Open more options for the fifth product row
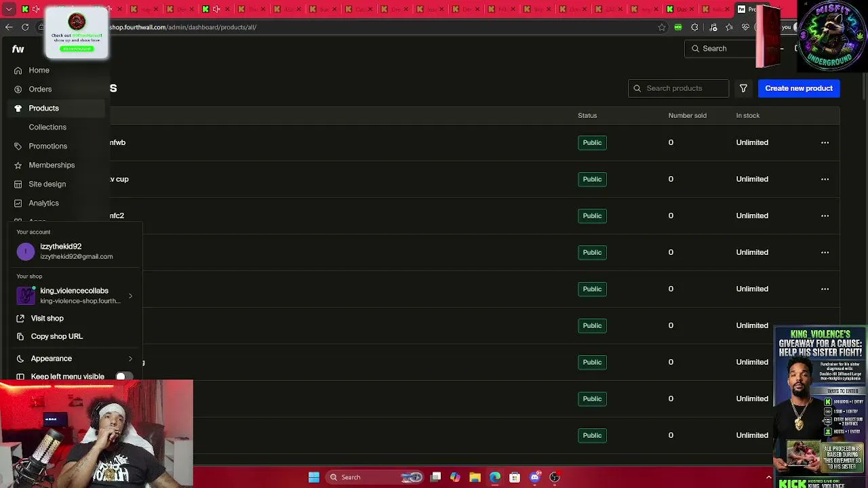 (x=825, y=289)
